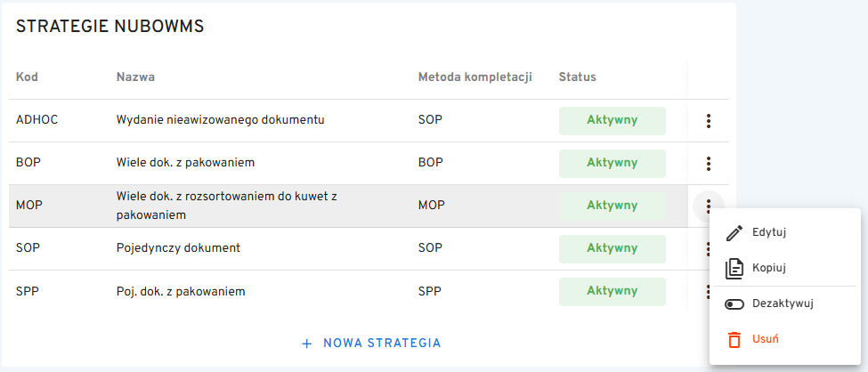The height and width of the screenshot is (372, 868).
Task: Click the red trash icon beside Usuń
Action: coord(734,339)
